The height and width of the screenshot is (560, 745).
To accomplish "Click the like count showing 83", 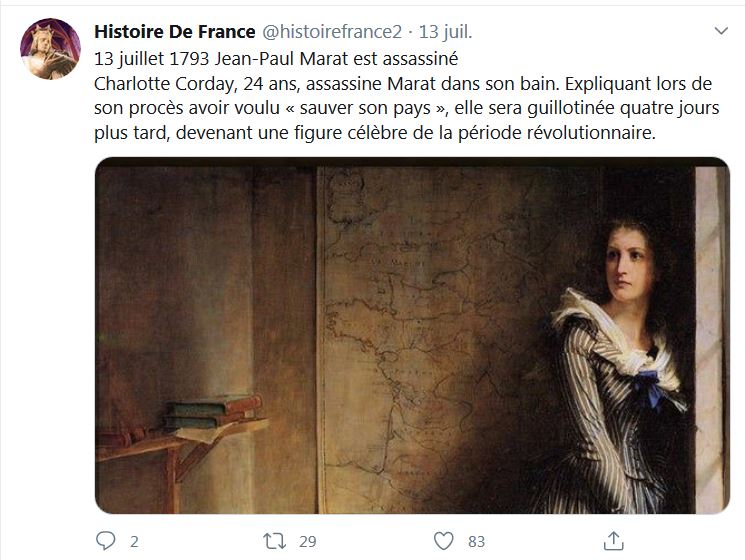I will pos(477,541).
